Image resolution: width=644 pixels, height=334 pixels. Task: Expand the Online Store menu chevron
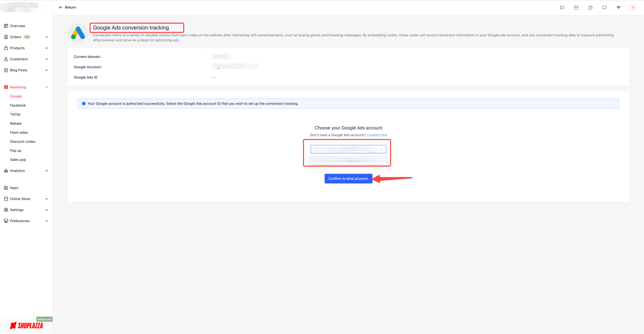(47, 199)
